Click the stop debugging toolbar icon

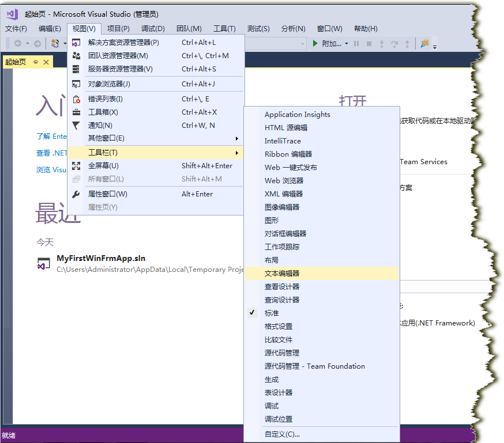369,43
